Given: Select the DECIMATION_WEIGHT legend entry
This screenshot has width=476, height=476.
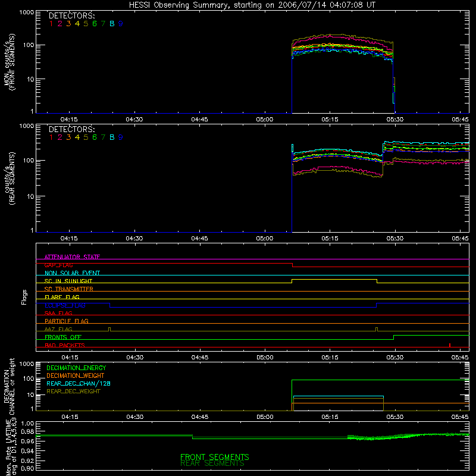Looking at the screenshot, I should tap(76, 376).
